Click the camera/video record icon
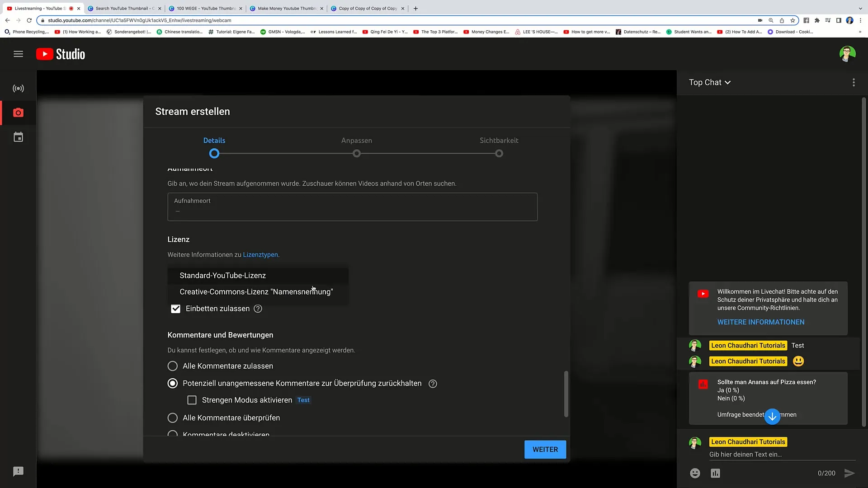 [18, 113]
